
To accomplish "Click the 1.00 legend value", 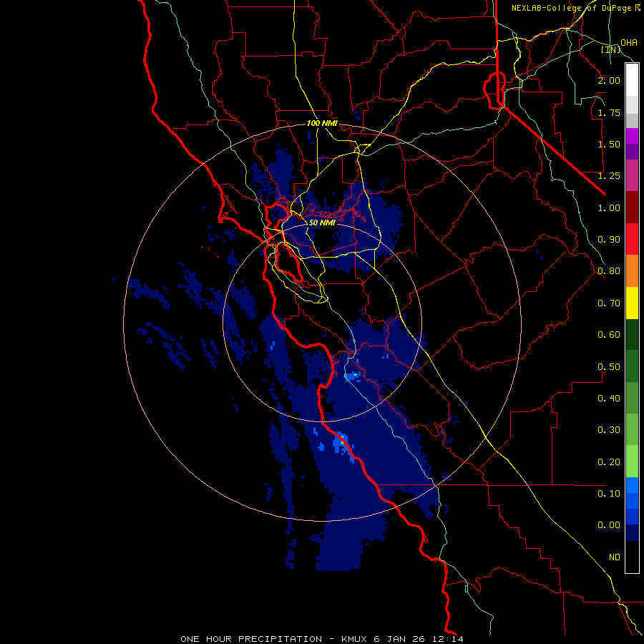I will pyautogui.click(x=609, y=208).
